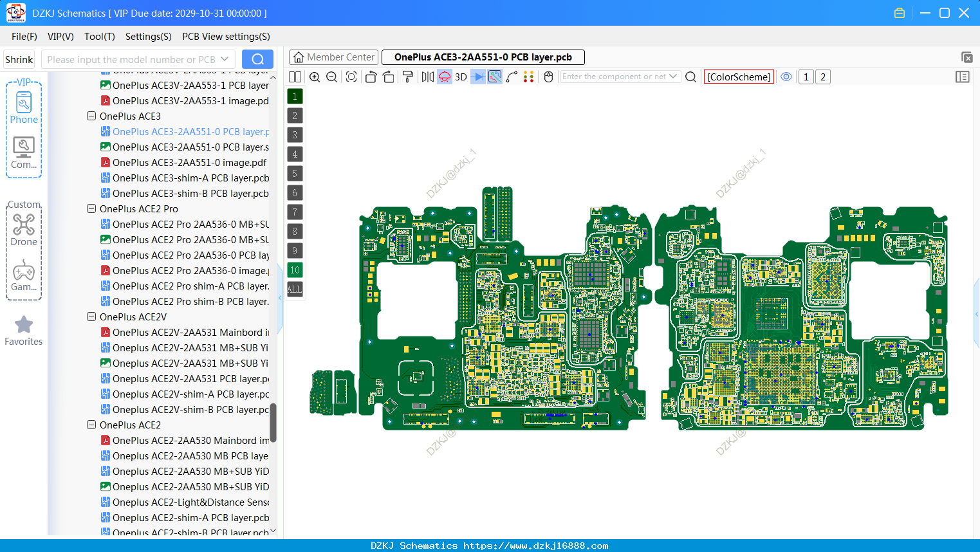Viewport: 980px width, 552px height.
Task: Select the paint roller tool
Action: tap(407, 77)
